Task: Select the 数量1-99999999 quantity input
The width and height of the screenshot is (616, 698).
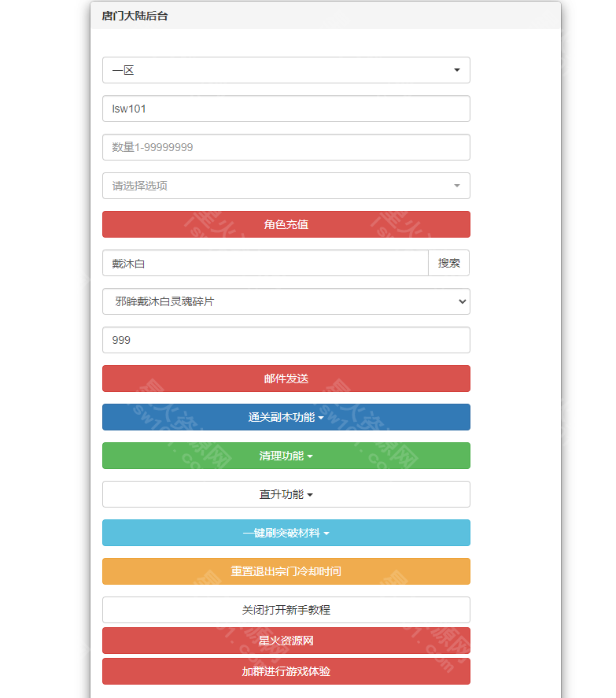Action: coord(286,147)
